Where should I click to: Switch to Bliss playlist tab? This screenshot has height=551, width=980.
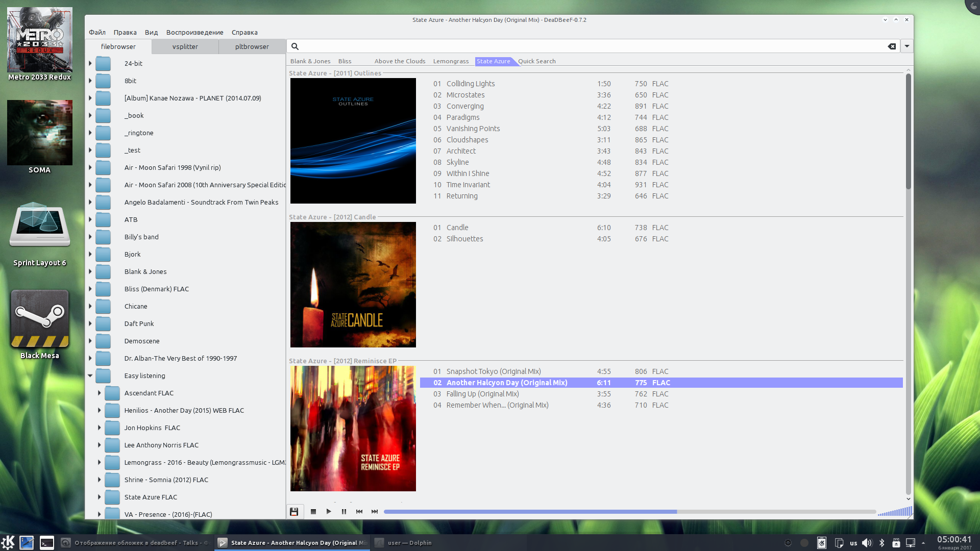coord(345,61)
